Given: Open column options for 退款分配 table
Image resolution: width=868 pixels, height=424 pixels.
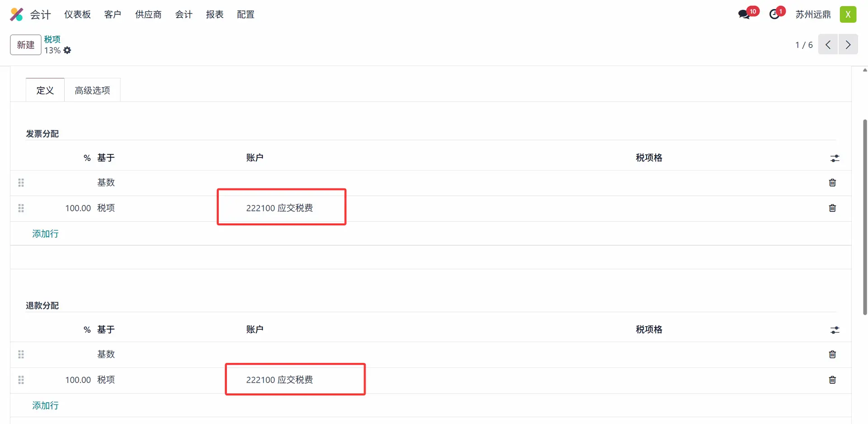Looking at the screenshot, I should point(835,330).
